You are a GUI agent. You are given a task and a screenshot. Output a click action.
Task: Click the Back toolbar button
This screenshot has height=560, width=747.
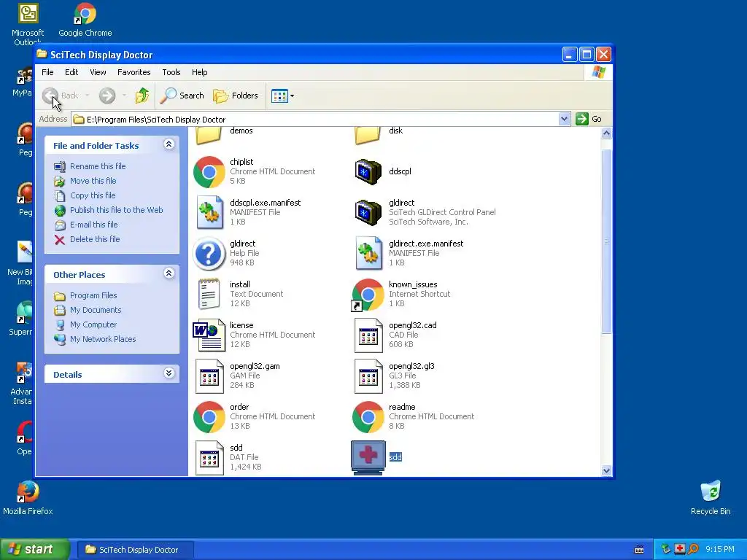(x=60, y=96)
